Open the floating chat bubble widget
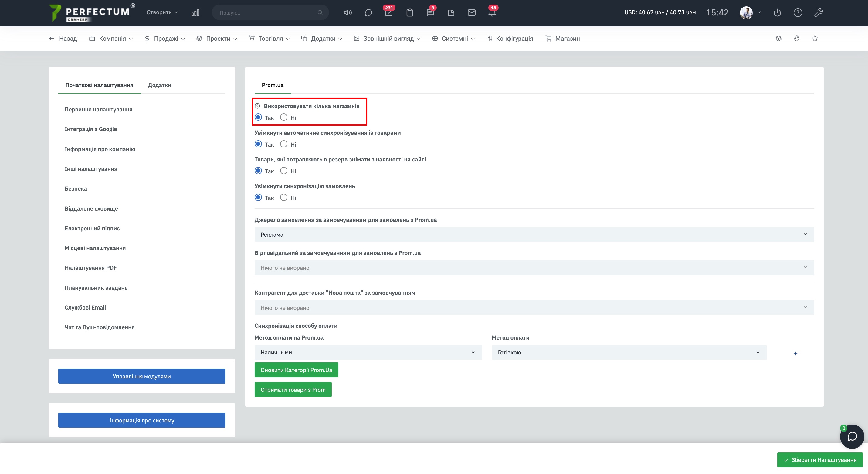 click(x=852, y=437)
